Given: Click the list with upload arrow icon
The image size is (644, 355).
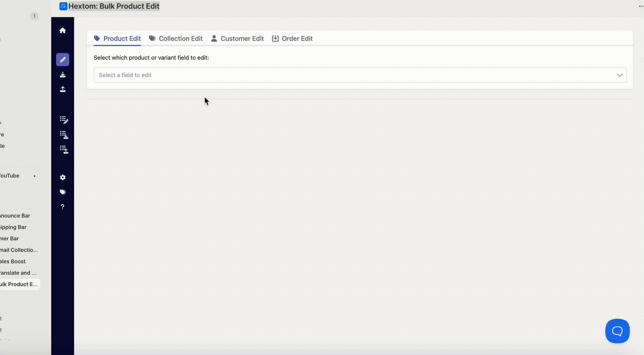Looking at the screenshot, I should point(64,149).
